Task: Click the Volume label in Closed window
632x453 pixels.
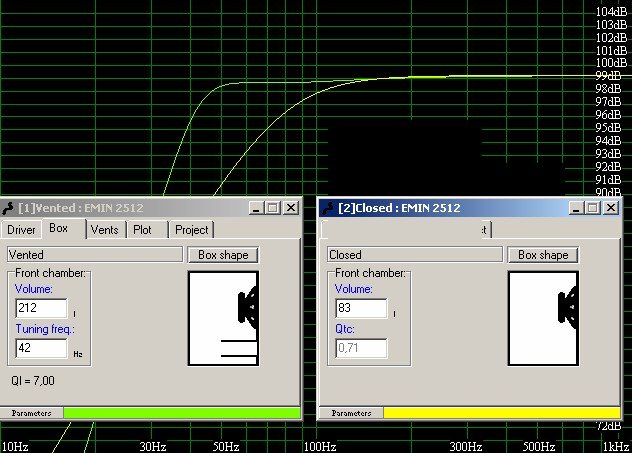Action: pyautogui.click(x=354, y=289)
